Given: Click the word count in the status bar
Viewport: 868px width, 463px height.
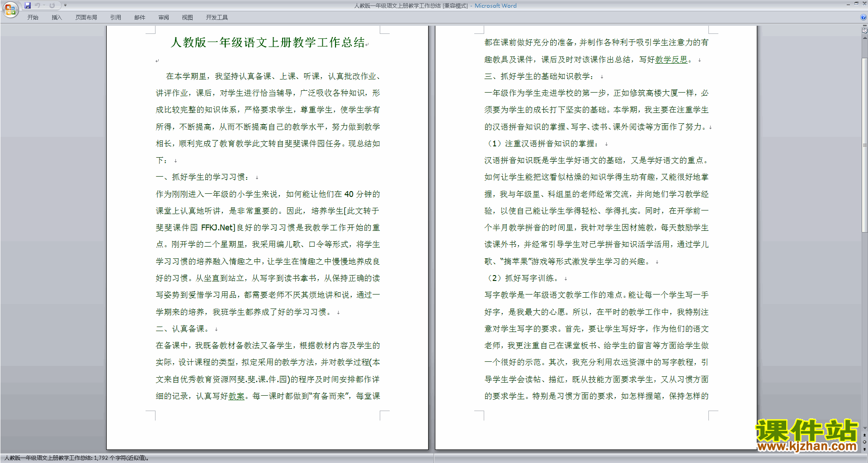Looking at the screenshot, I should point(77,458).
